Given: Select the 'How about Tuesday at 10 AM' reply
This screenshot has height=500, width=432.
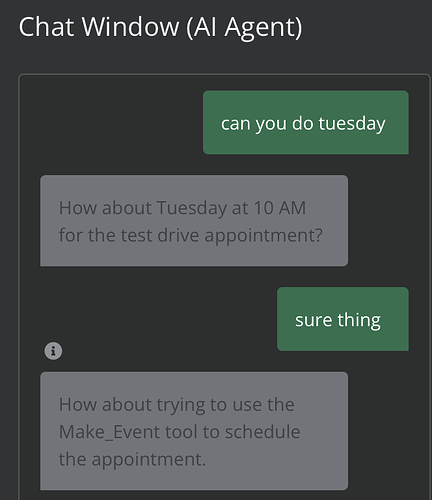Looking at the screenshot, I should 194,221.
